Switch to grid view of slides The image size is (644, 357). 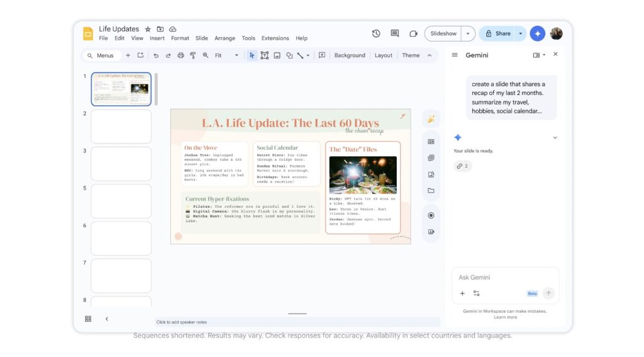(x=88, y=319)
